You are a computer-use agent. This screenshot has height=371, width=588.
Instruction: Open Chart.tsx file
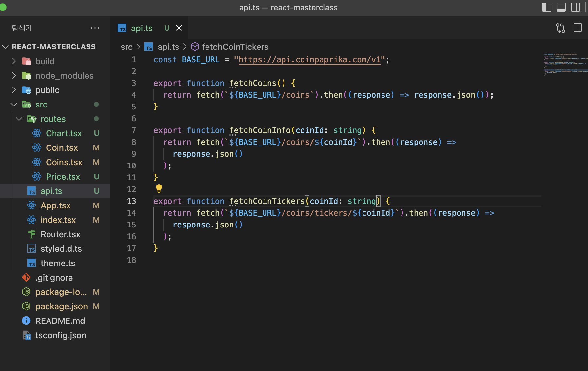[x=64, y=133]
